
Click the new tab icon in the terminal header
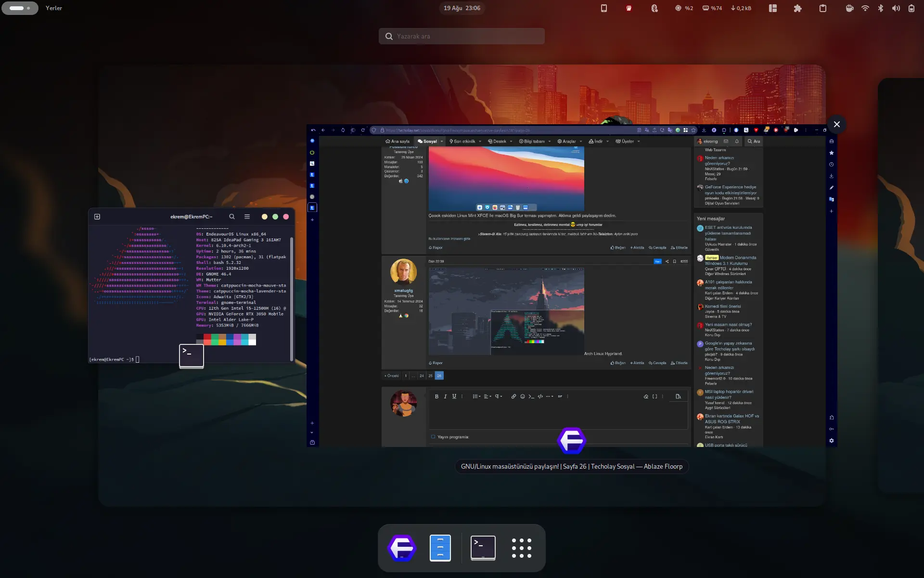pos(97,217)
